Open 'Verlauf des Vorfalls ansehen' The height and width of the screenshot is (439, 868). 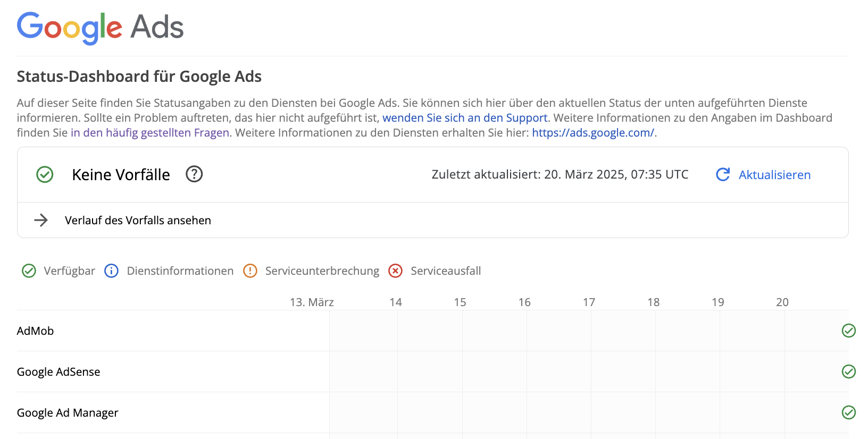(x=138, y=220)
